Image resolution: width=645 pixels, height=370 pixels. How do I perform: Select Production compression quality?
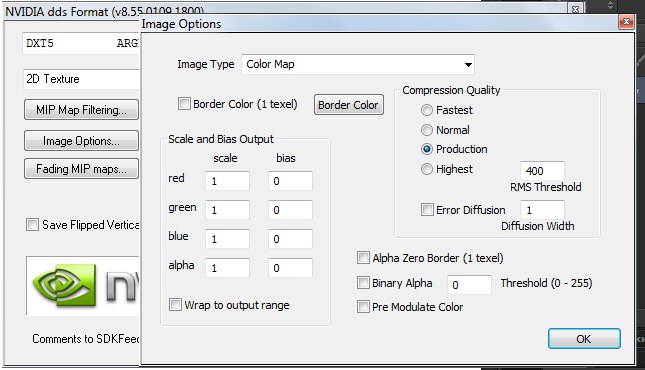pos(427,149)
